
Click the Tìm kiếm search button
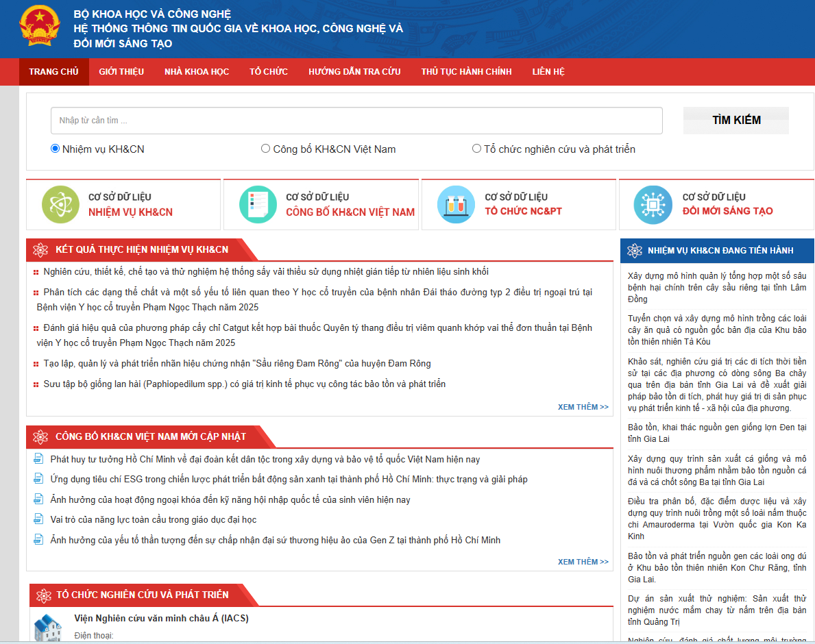click(x=736, y=120)
